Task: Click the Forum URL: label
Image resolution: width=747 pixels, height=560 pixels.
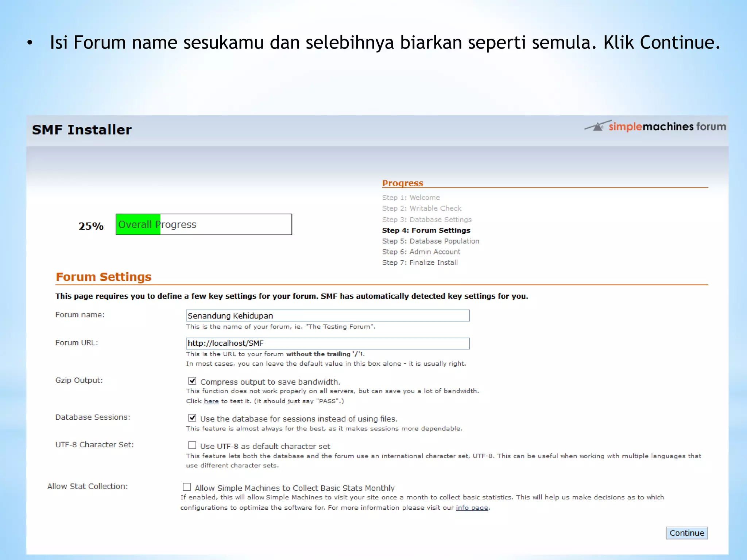Action: tap(77, 343)
